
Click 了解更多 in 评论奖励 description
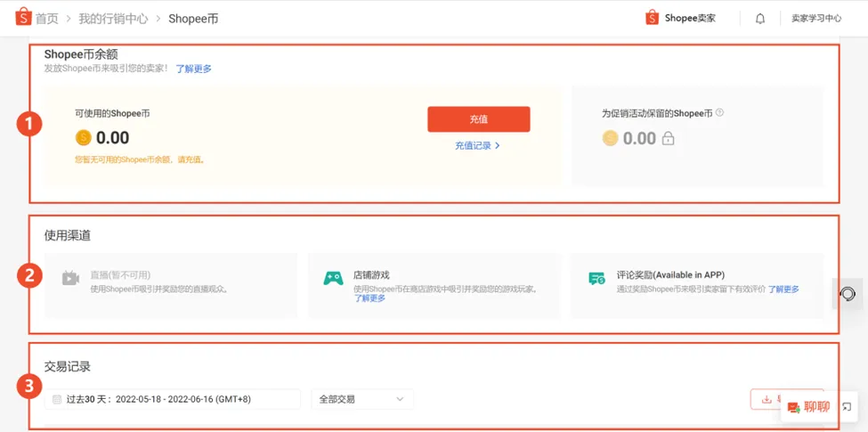click(783, 289)
